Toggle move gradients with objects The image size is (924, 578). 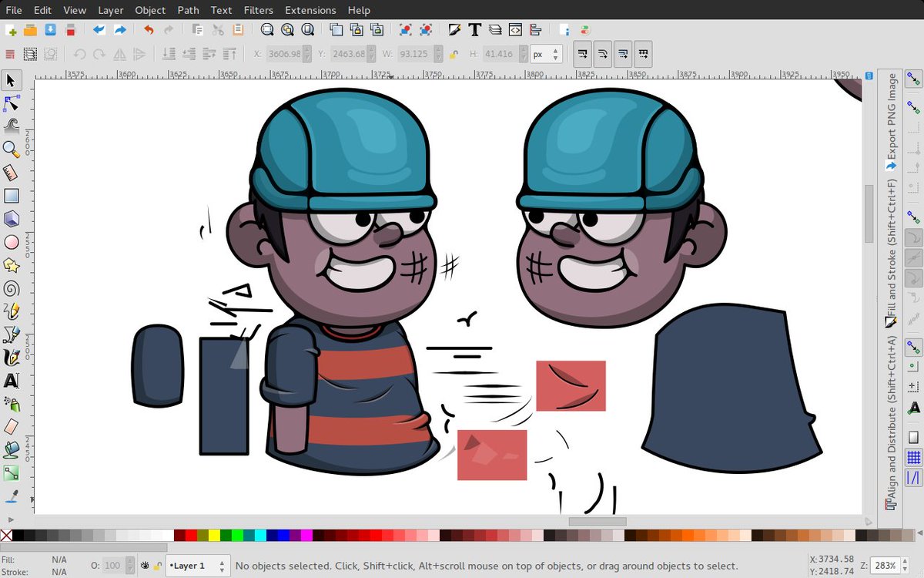pos(622,54)
